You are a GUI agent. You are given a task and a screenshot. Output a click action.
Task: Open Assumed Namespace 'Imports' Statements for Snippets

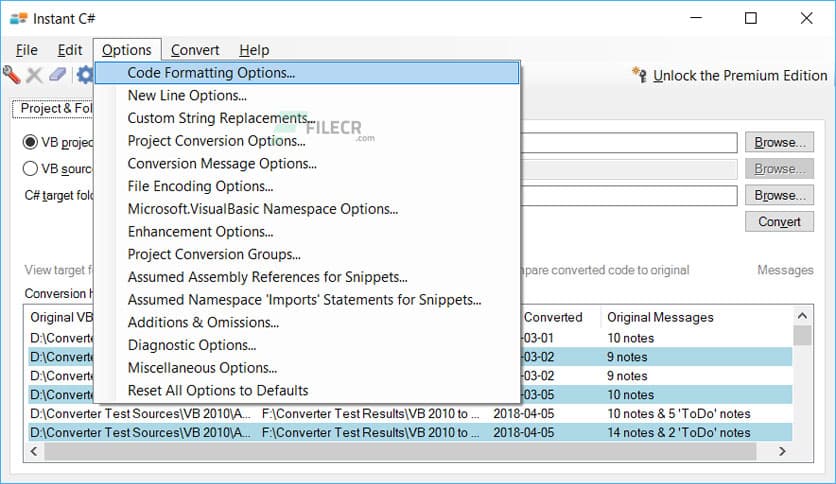coord(307,300)
